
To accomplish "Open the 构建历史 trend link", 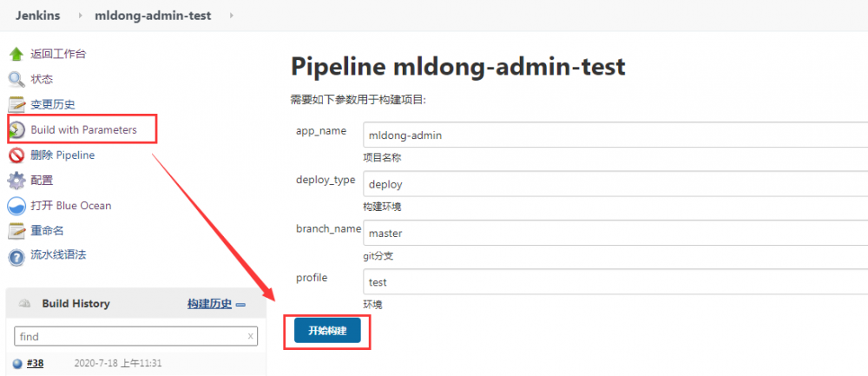I will tap(209, 304).
